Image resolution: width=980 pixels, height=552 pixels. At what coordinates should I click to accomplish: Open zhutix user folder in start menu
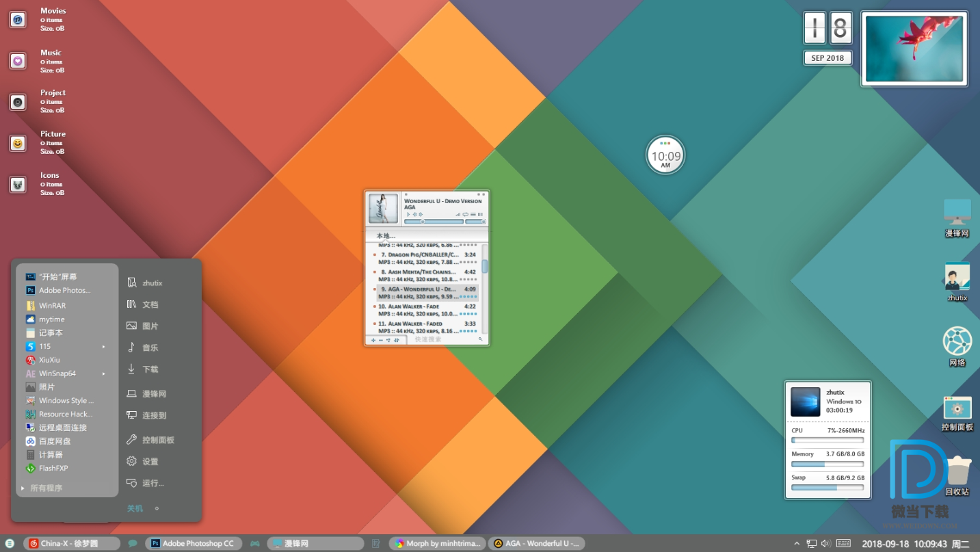(x=144, y=283)
